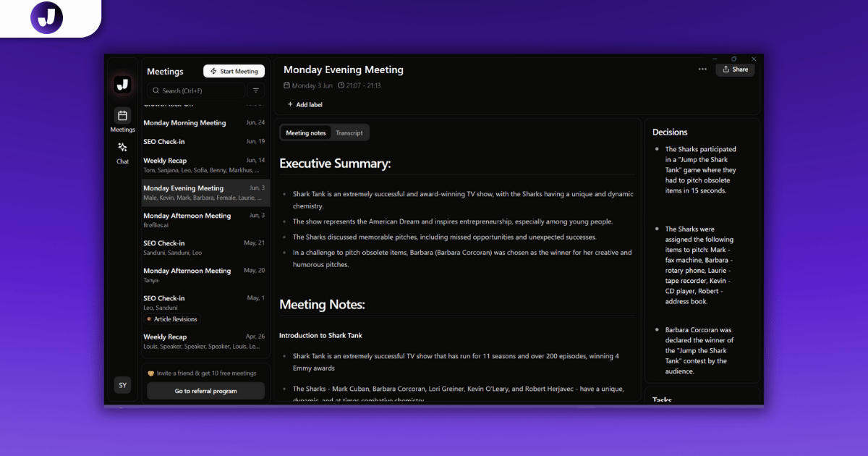Click the Monday Evening Meeting title heading
Viewport: 868px width, 456px height.
pos(344,70)
